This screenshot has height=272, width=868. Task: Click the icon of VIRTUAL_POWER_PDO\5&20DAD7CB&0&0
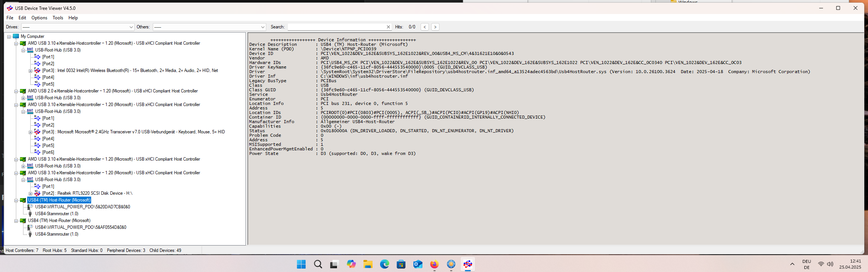[30, 207]
